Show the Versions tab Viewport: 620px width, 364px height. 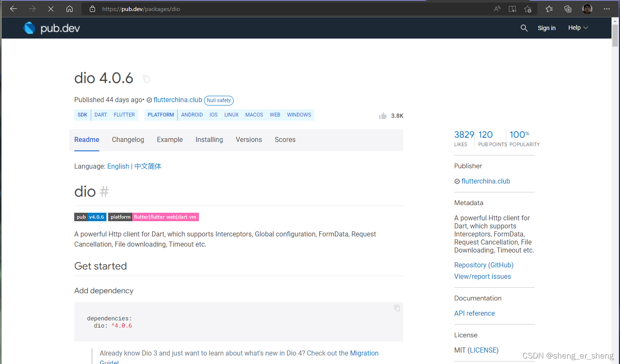coord(249,140)
